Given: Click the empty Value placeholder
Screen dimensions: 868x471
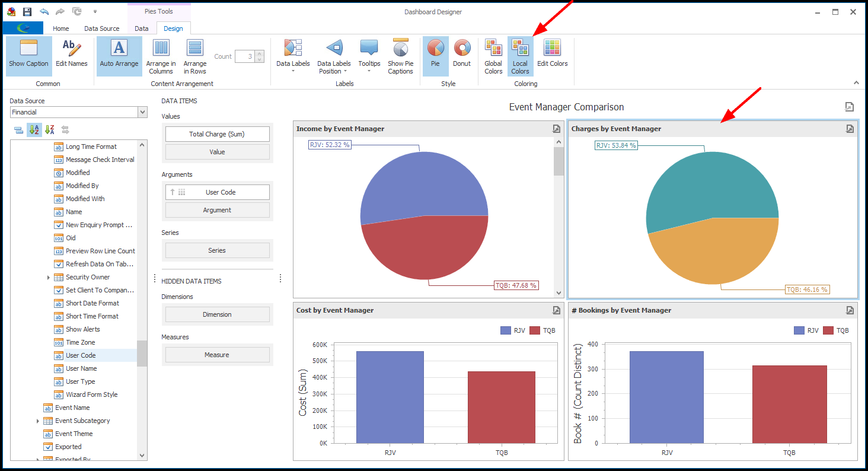Looking at the screenshot, I should click(x=217, y=152).
